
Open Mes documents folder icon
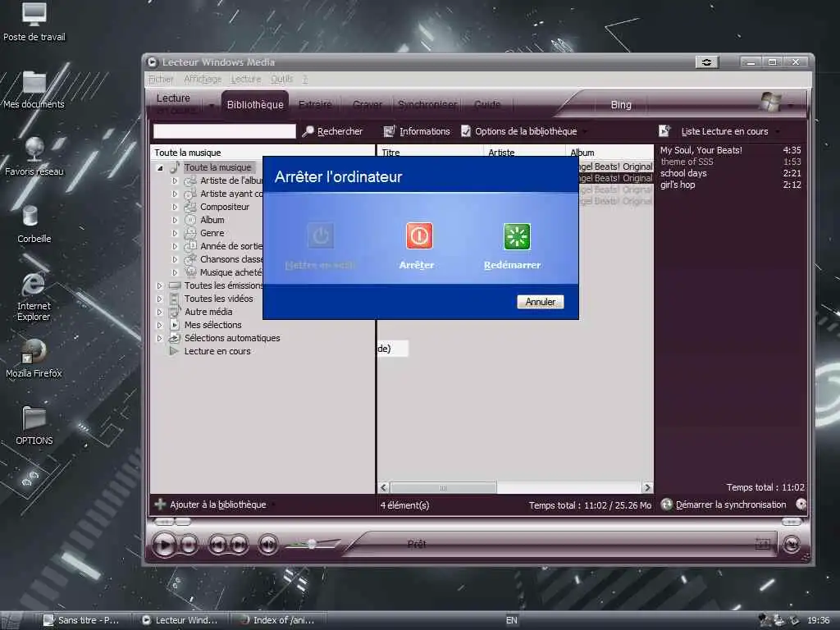[x=34, y=90]
